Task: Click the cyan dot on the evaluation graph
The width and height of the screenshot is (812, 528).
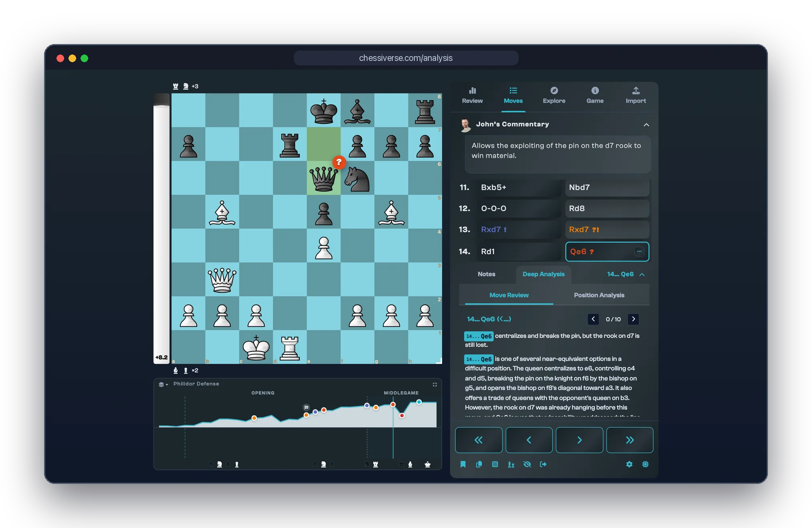Action: pos(419,402)
